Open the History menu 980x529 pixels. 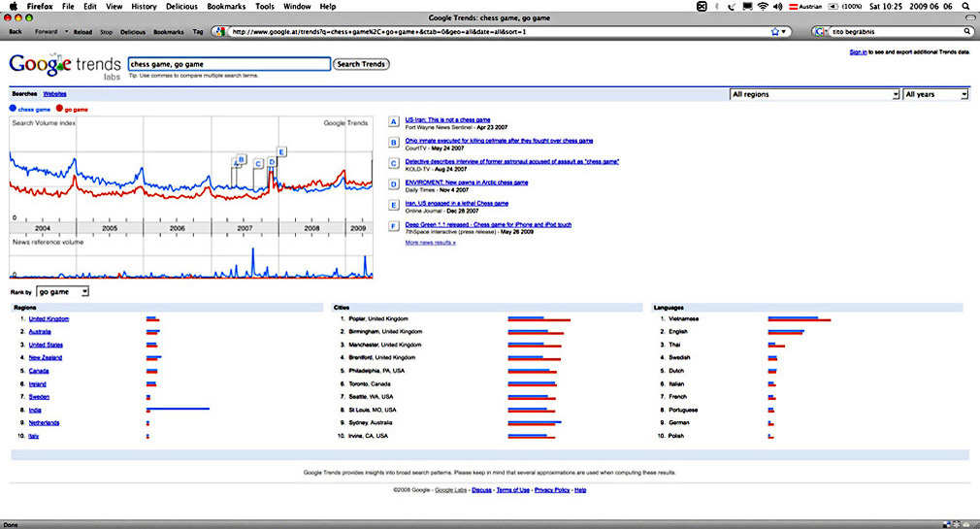[x=144, y=6]
